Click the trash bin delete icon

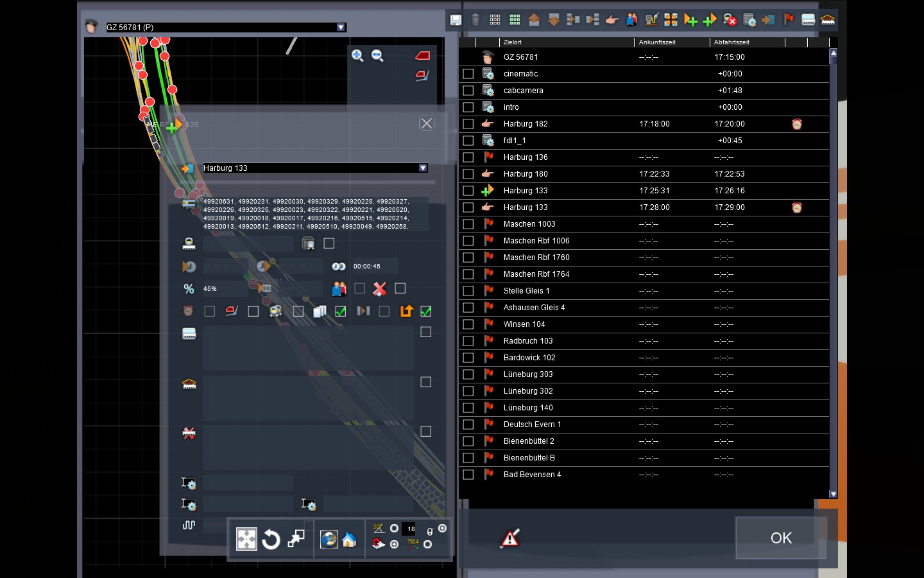click(475, 20)
